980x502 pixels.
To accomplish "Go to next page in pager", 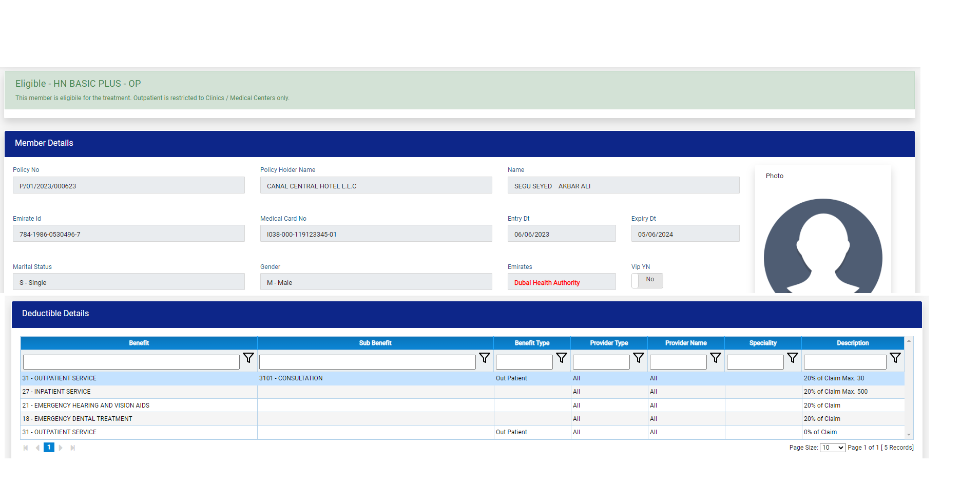I will click(x=61, y=448).
